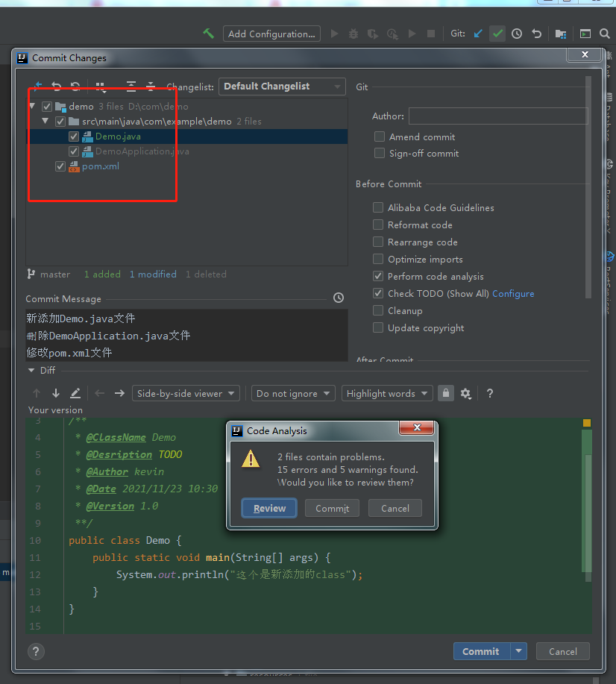Uncheck the DemoApplication.java checkbox
616x684 pixels.
(74, 151)
